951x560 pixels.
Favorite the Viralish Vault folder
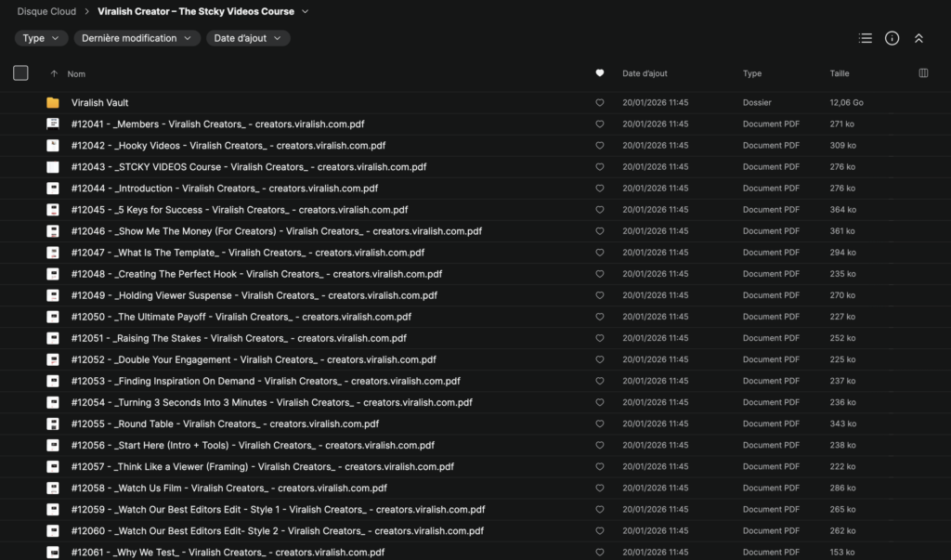(x=599, y=102)
